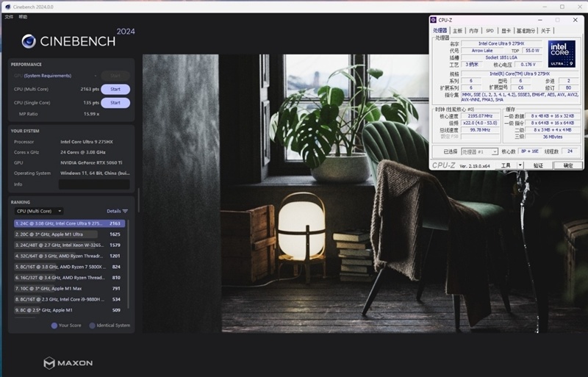Click the Your Score legend dot
The image size is (588, 377).
click(54, 326)
